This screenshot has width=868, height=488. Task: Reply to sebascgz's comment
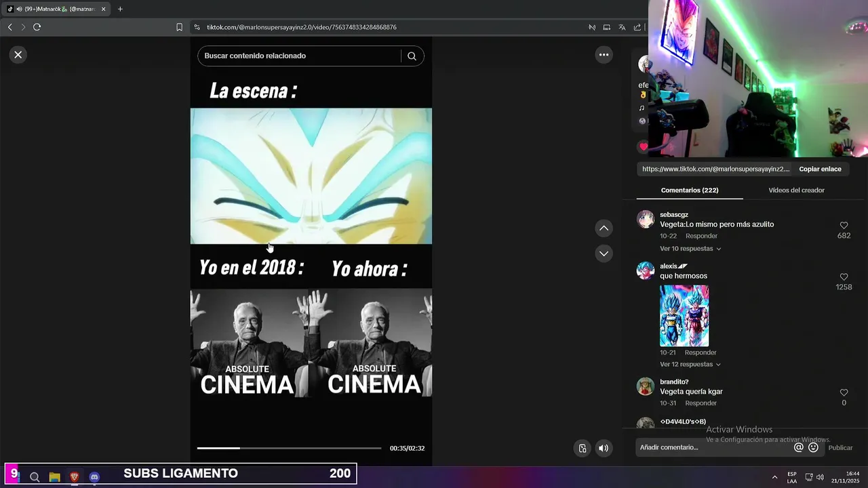(x=701, y=236)
